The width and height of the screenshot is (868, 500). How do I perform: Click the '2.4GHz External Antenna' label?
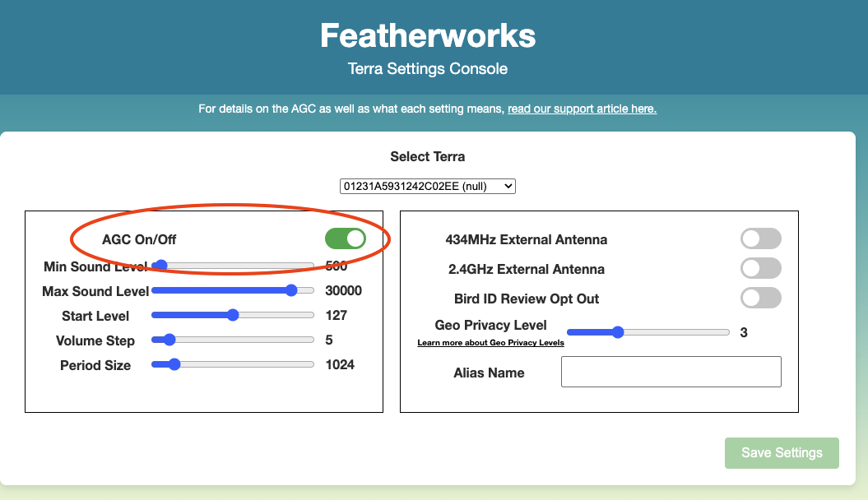[527, 270]
